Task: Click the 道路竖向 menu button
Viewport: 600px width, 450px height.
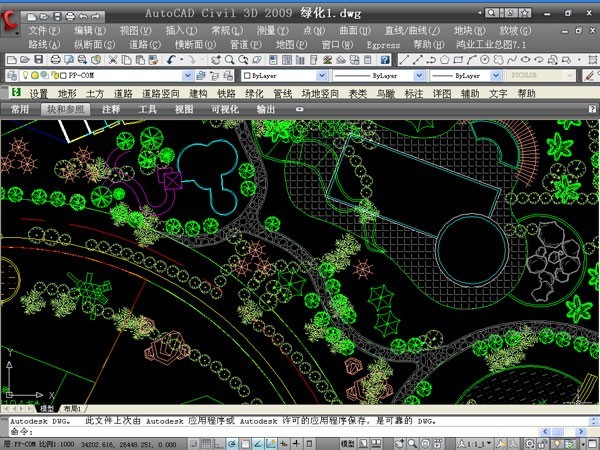Action: [161, 93]
